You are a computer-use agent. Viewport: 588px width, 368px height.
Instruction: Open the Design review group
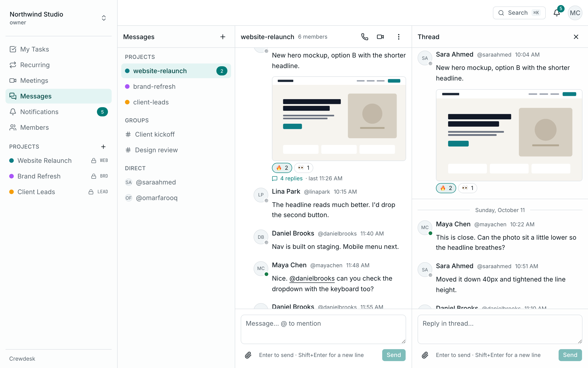(x=176, y=150)
